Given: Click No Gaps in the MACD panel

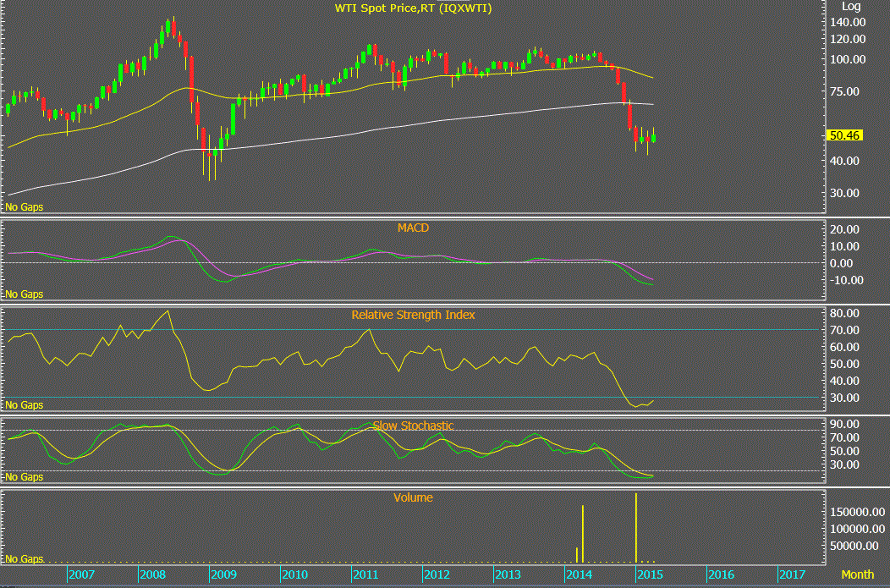Looking at the screenshot, I should pyautogui.click(x=25, y=294).
